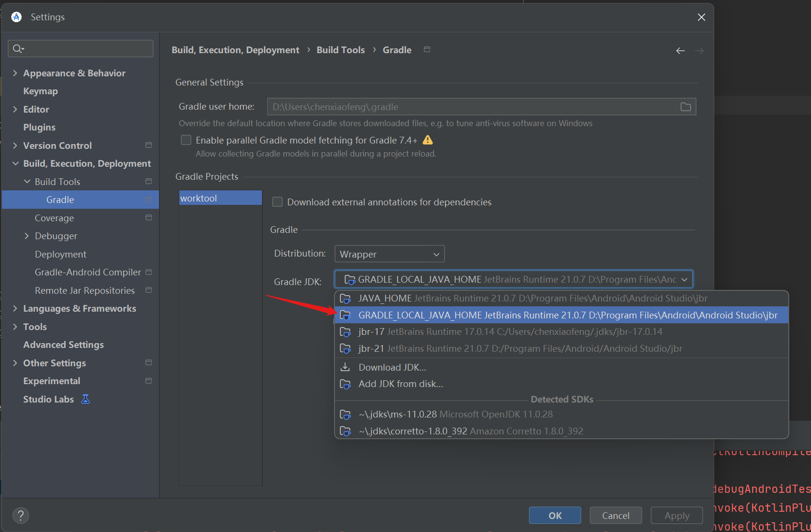This screenshot has width=811, height=532.
Task: Expand Appearance & Behavior tree node
Action: [x=15, y=73]
